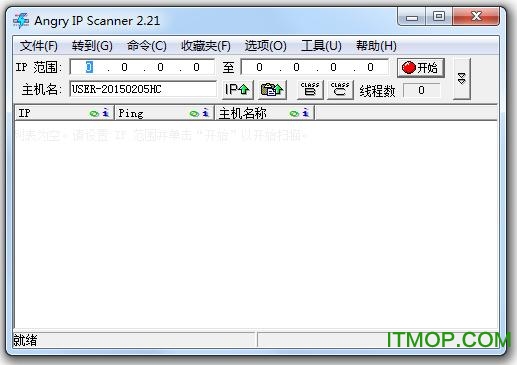Click the first octet of end IP
Screen dimensions: 517x365
click(259, 67)
